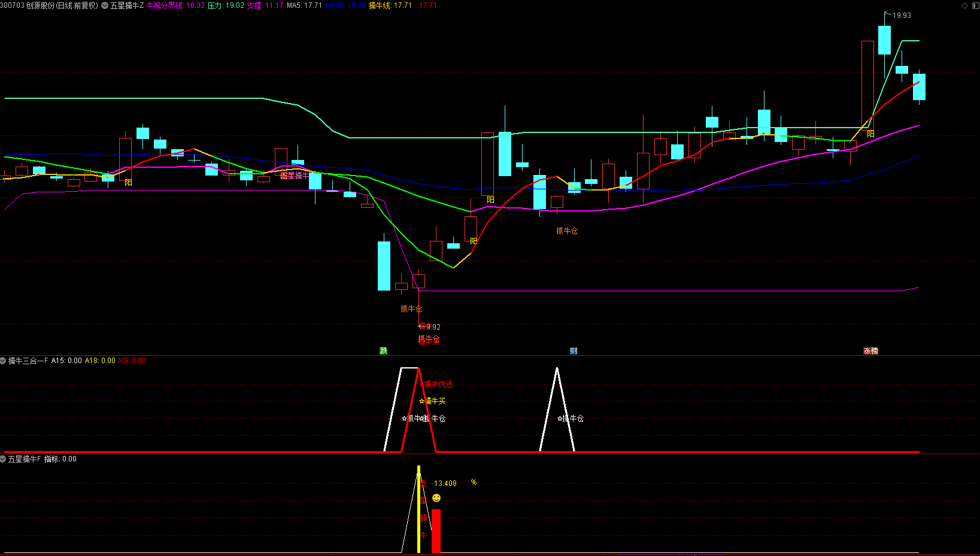The height and width of the screenshot is (556, 980).
Task: Click the green 跌 marker icon
Action: 384,351
